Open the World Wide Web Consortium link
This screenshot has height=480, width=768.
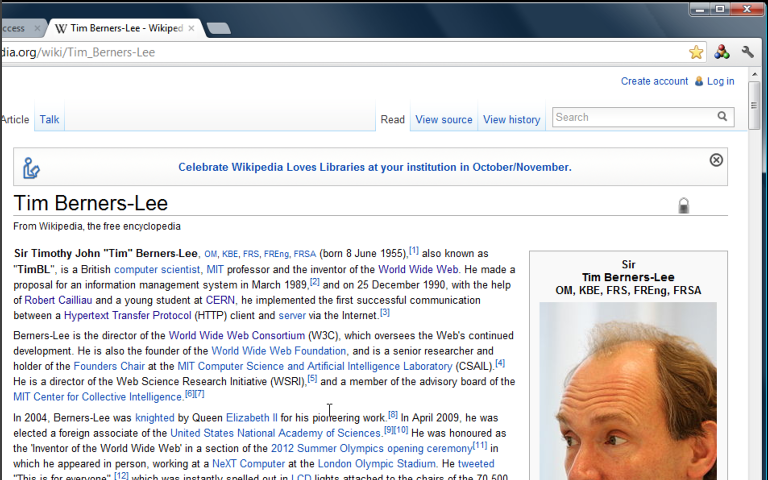point(237,336)
